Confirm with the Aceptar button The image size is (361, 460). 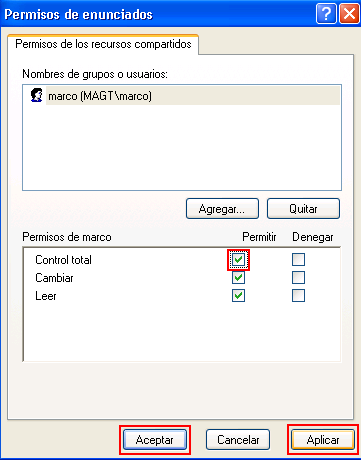click(155, 440)
